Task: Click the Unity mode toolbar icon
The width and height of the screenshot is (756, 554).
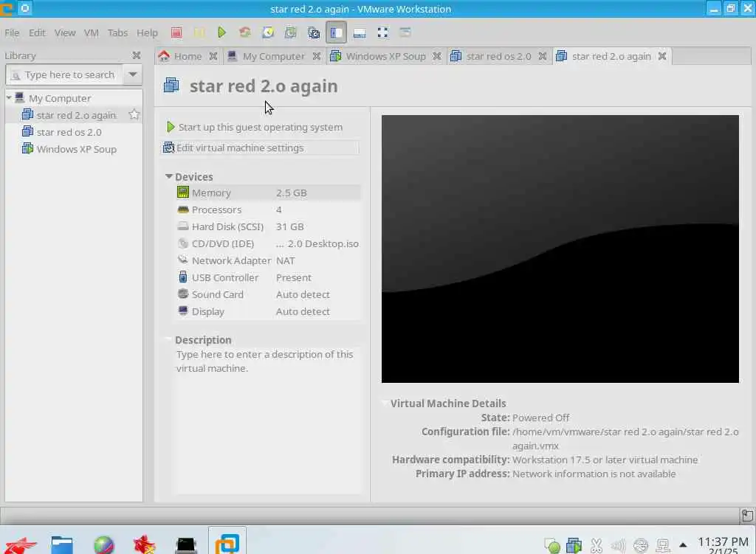Action: tap(405, 32)
